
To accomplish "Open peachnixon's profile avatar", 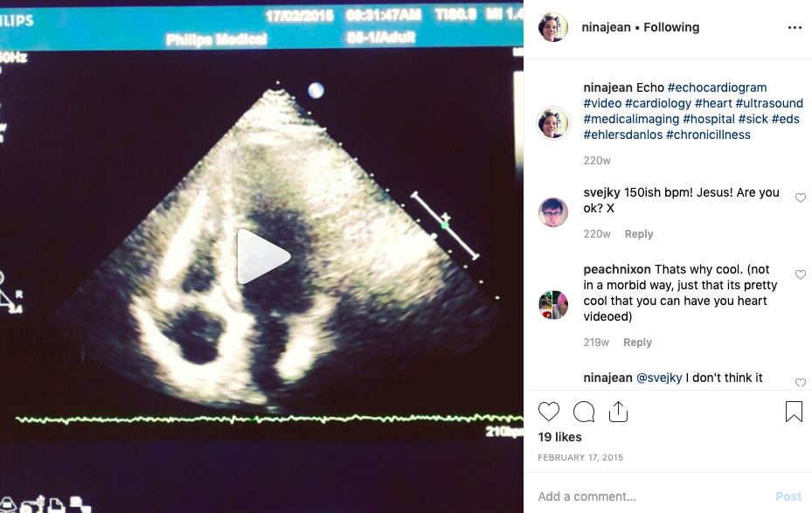I will [553, 305].
